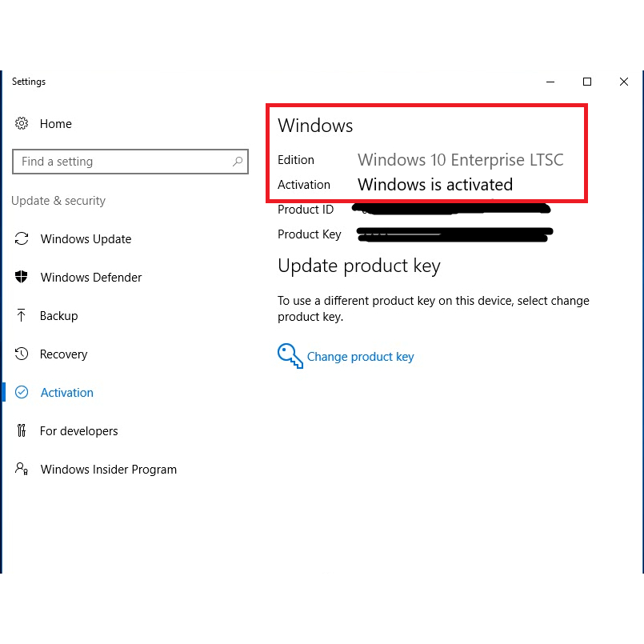644x644 pixels.
Task: Open the Recovery section
Action: tap(64, 354)
